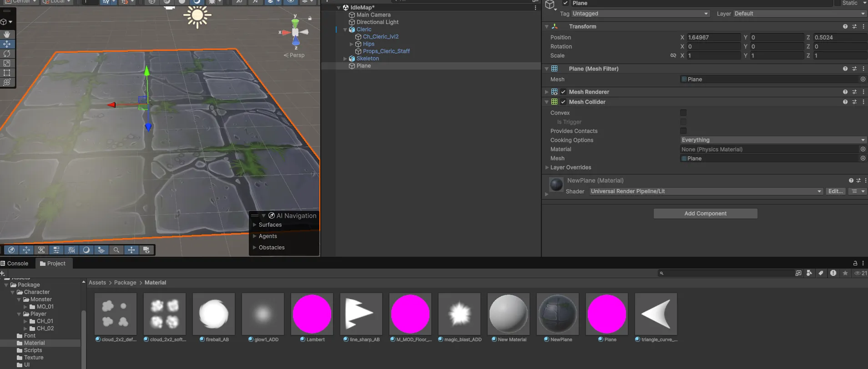868x369 pixels.
Task: Click the shader Edit button
Action: 835,191
